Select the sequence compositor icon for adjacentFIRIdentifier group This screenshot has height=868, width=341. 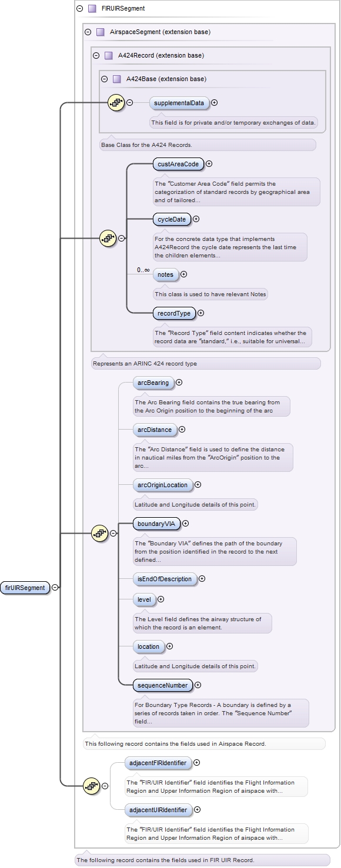(x=91, y=786)
